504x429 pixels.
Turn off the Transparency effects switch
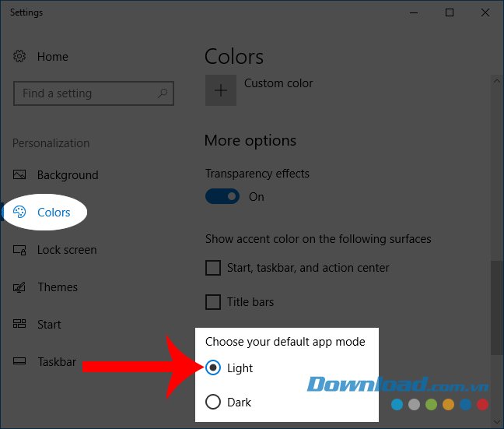pyautogui.click(x=222, y=196)
